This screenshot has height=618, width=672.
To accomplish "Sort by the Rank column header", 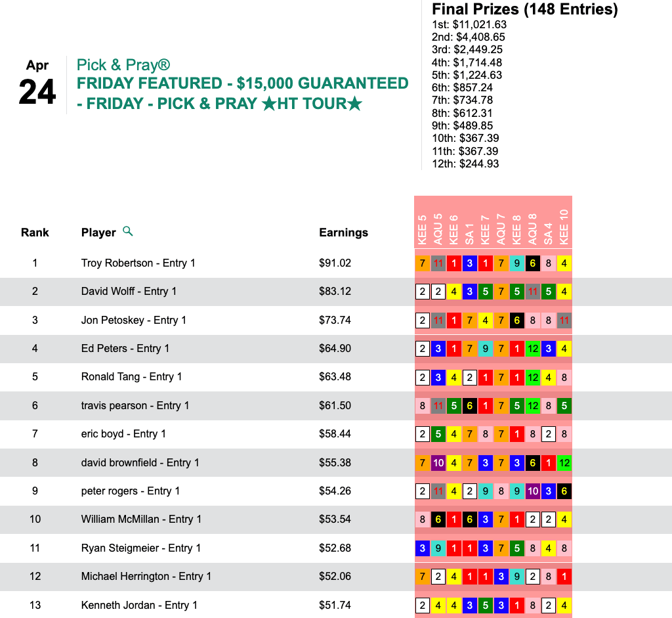I will click(x=35, y=232).
